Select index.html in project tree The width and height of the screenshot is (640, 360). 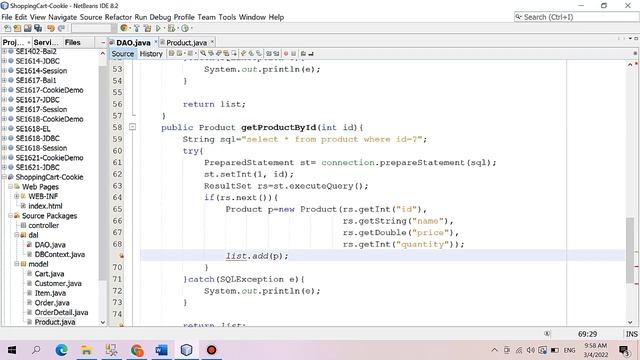click(x=45, y=206)
